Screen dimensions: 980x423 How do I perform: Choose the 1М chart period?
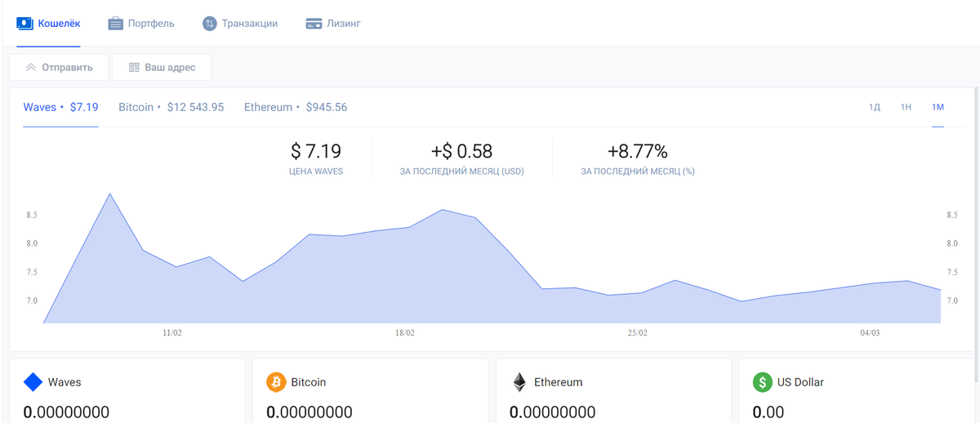[x=938, y=107]
